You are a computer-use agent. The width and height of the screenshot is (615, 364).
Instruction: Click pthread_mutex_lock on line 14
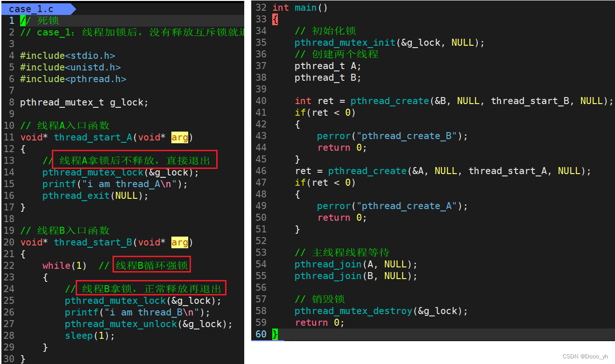(x=93, y=172)
